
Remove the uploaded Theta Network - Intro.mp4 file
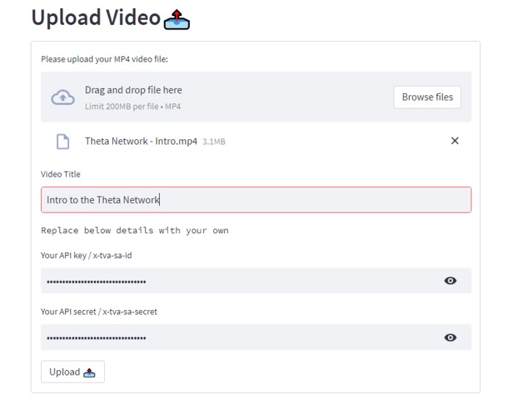(455, 141)
